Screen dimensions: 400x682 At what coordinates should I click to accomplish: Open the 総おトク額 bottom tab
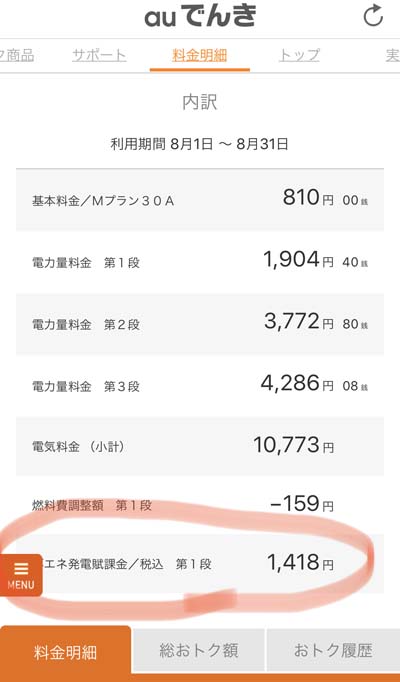pos(199,651)
